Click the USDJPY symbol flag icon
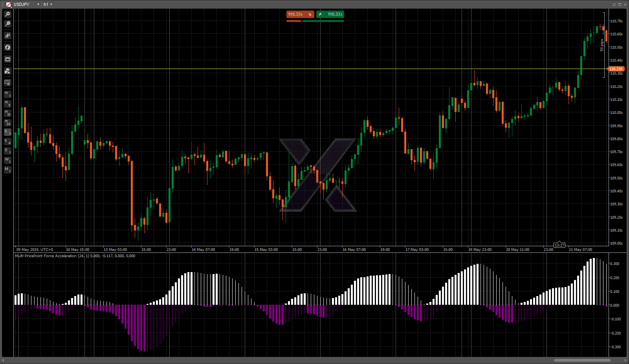 [9, 4]
